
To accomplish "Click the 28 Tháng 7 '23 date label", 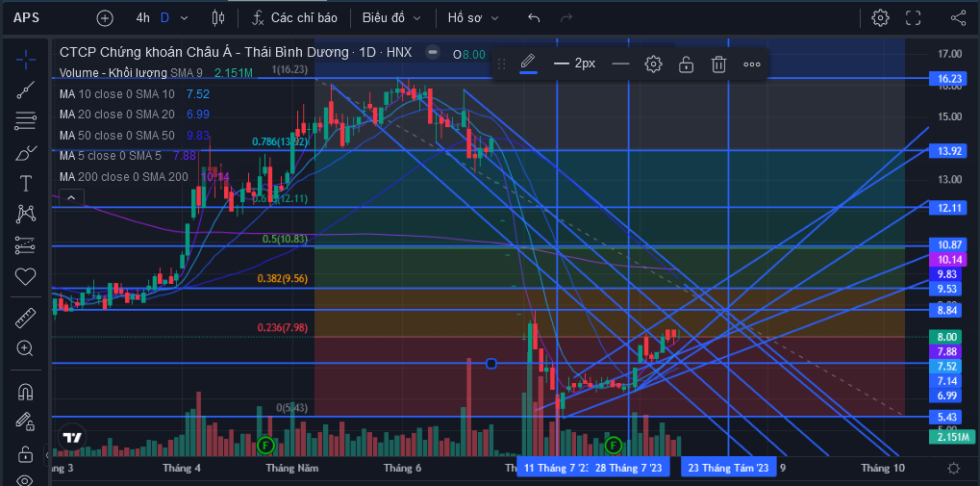I will (x=628, y=468).
